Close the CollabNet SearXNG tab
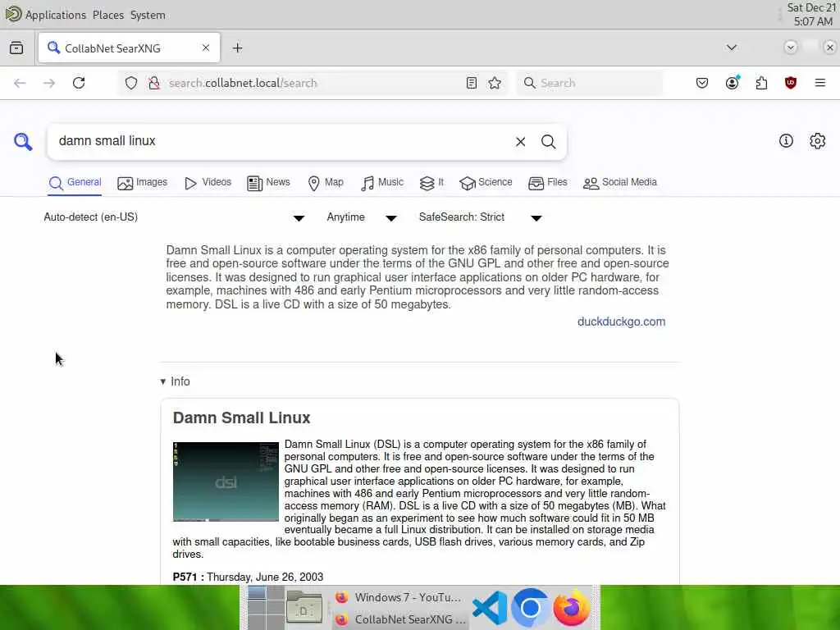This screenshot has height=630, width=840. click(206, 48)
